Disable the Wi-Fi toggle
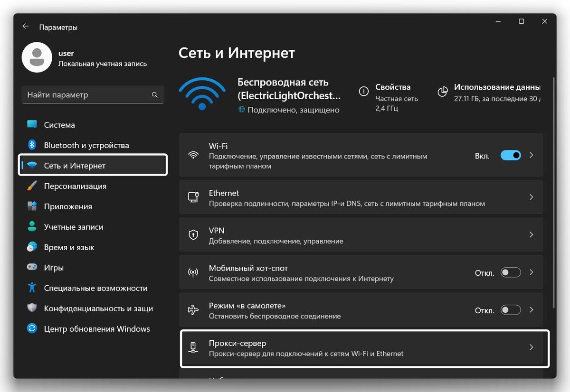 [x=510, y=155]
